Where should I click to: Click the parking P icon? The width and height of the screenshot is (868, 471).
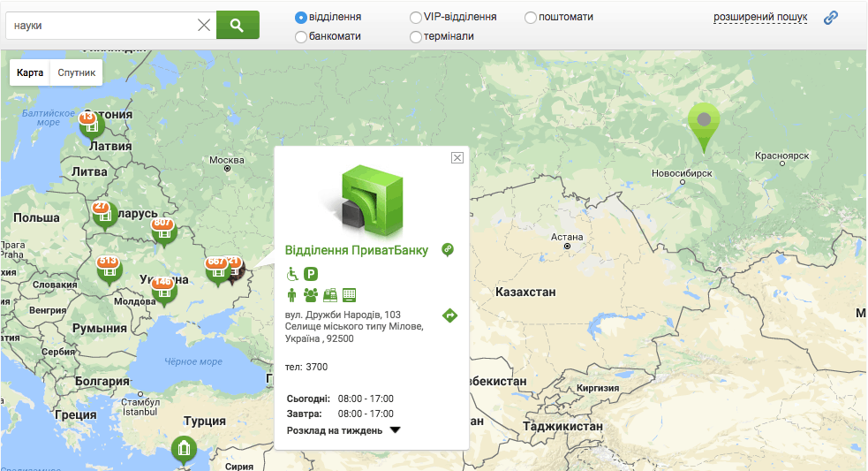[x=311, y=274]
